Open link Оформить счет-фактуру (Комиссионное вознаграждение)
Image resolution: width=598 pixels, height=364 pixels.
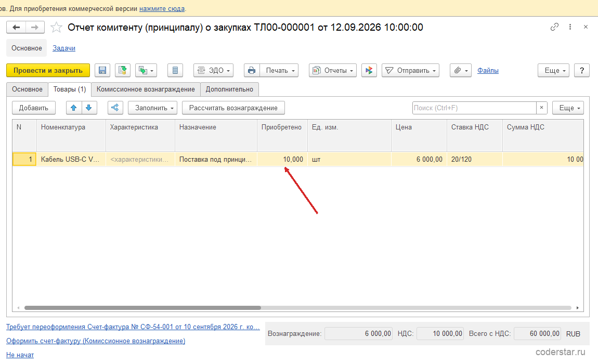pyautogui.click(x=96, y=341)
